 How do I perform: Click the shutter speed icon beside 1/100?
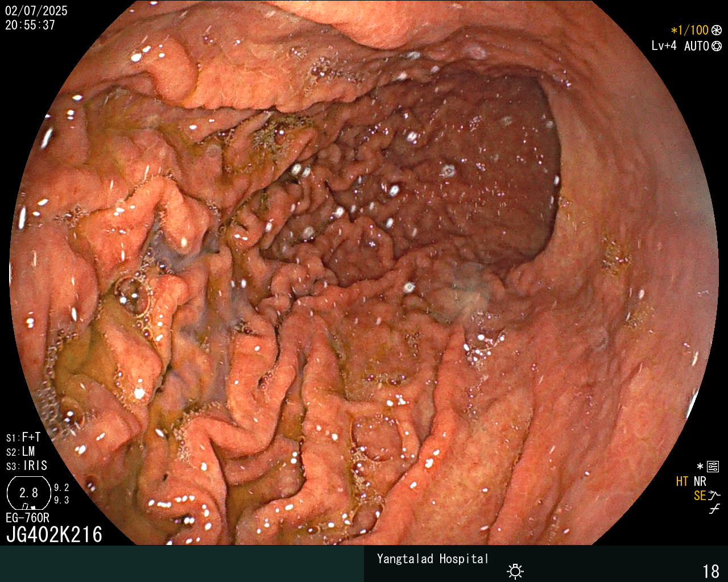click(717, 30)
